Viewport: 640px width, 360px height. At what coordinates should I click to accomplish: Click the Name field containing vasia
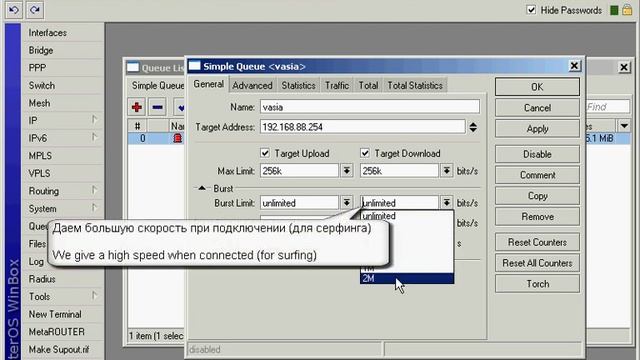coord(370,107)
